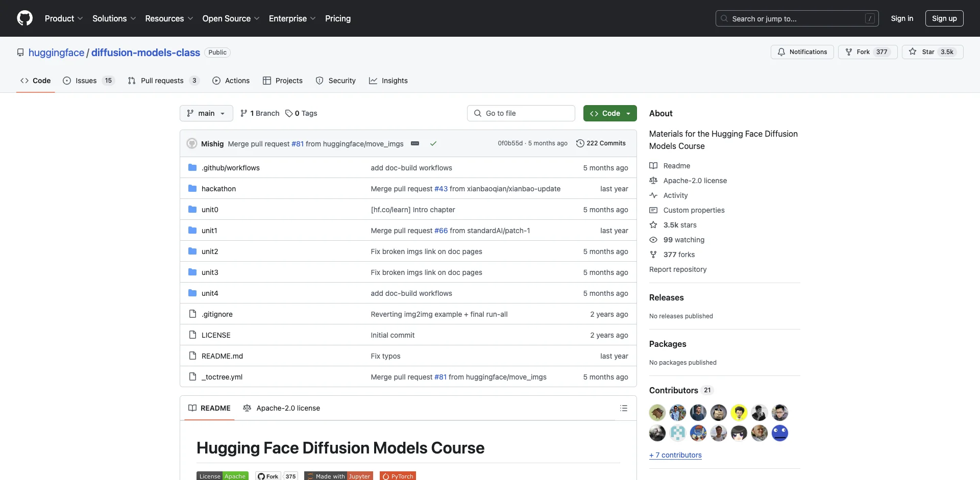
Task: Open the README outline icon
Action: (624, 408)
